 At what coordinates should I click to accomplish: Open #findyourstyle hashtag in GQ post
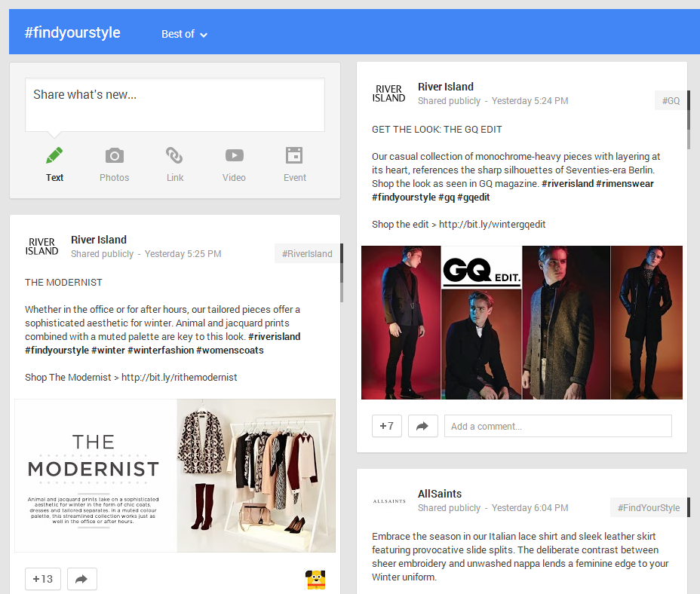[x=404, y=197]
